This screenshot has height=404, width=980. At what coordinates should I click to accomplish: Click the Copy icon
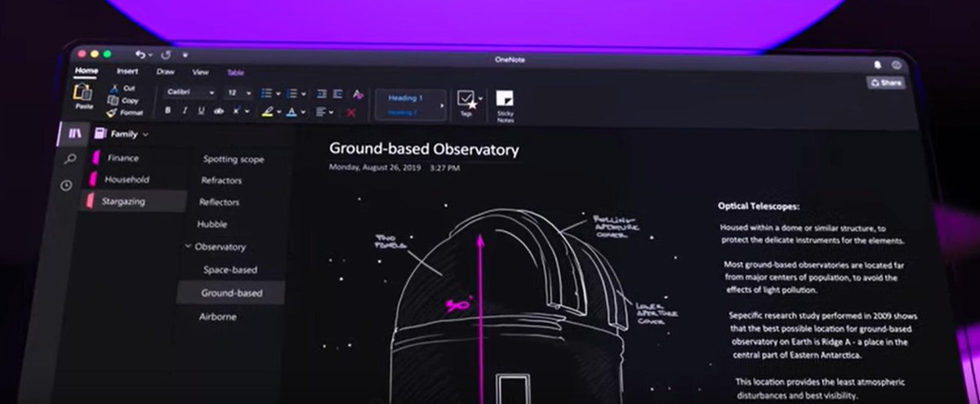tap(114, 100)
